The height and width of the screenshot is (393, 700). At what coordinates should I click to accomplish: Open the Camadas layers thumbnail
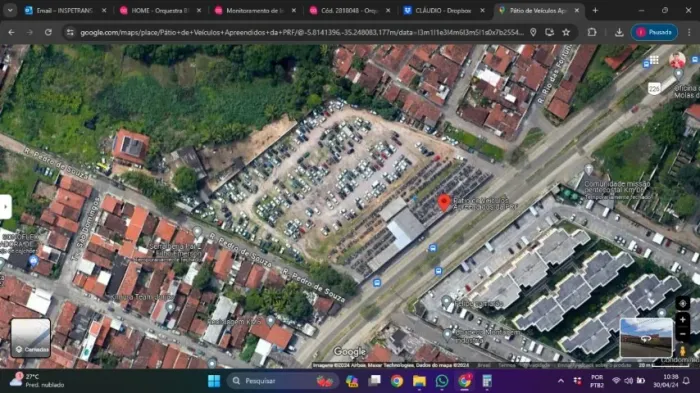pos(30,338)
